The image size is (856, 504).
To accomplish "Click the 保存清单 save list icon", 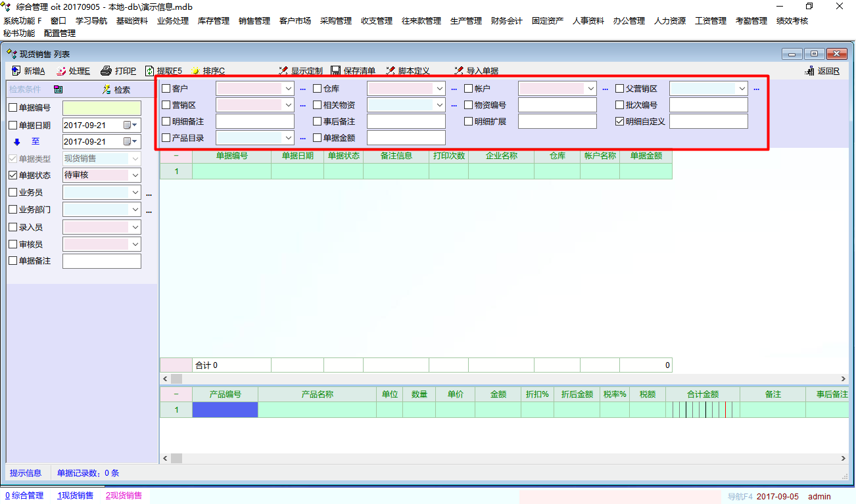I will tap(336, 71).
